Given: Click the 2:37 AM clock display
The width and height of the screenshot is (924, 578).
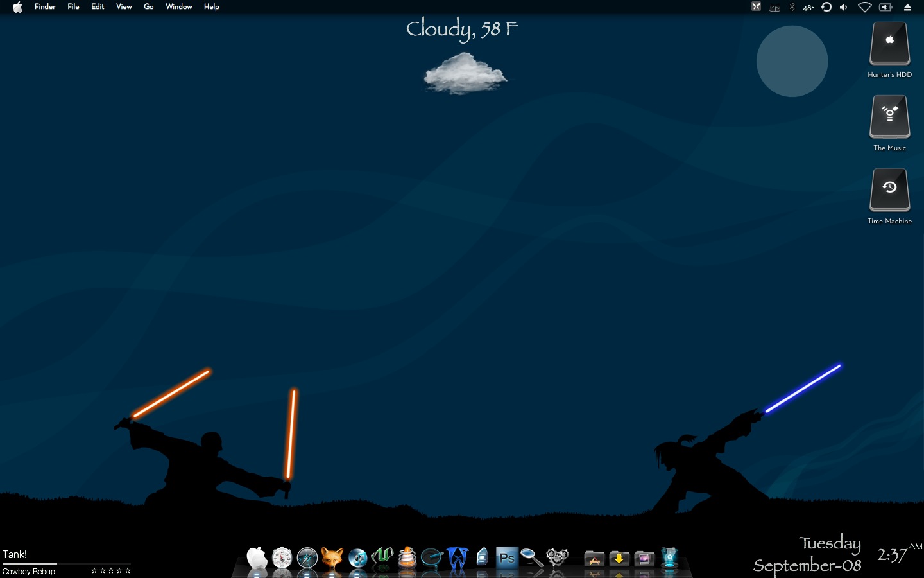Looking at the screenshot, I should [900, 554].
